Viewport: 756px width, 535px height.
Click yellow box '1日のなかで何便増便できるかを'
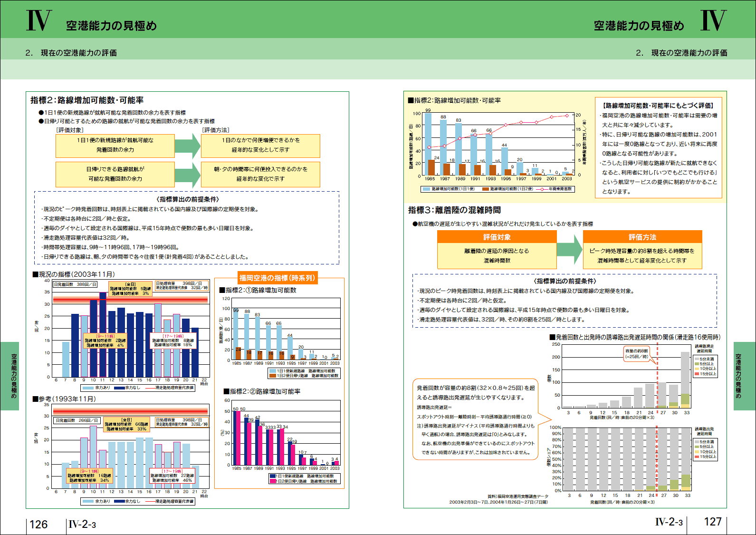[x=260, y=146]
